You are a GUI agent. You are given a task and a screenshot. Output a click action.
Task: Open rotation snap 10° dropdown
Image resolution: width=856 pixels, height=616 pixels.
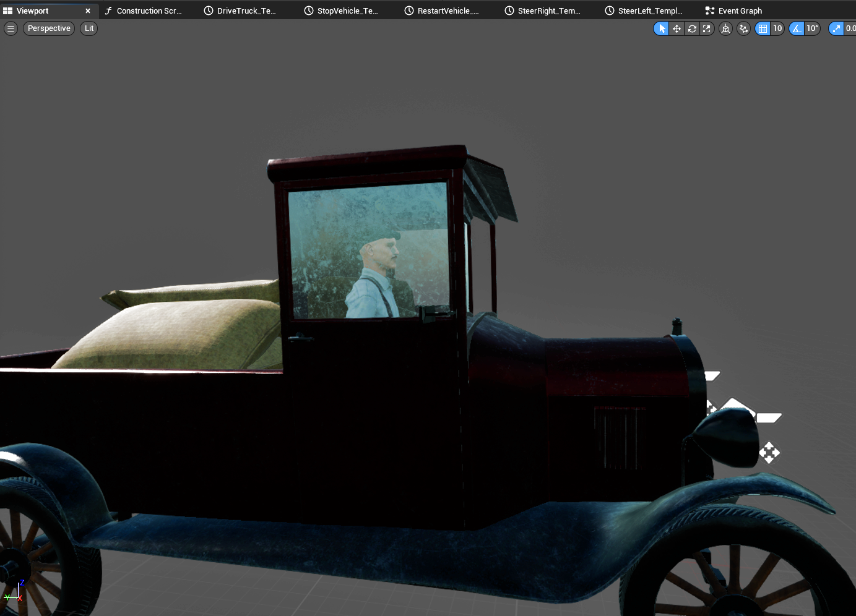pyautogui.click(x=812, y=28)
